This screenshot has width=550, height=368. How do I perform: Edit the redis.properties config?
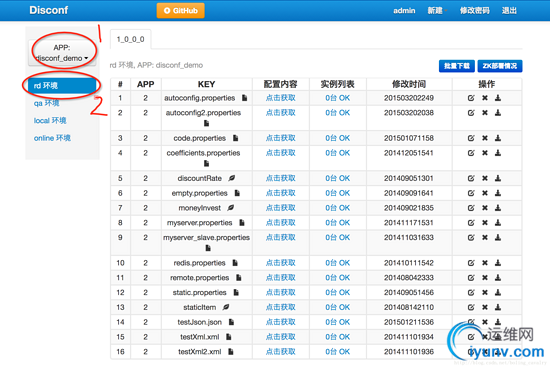coord(471,263)
